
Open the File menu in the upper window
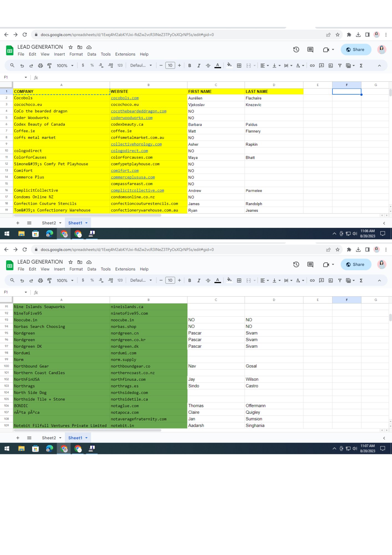[x=21, y=54]
